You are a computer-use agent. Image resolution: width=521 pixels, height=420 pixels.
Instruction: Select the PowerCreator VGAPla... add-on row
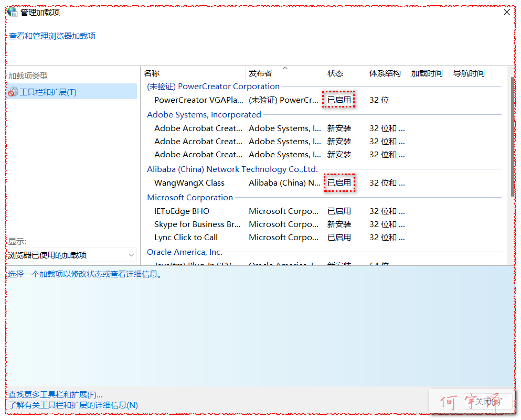click(324, 100)
